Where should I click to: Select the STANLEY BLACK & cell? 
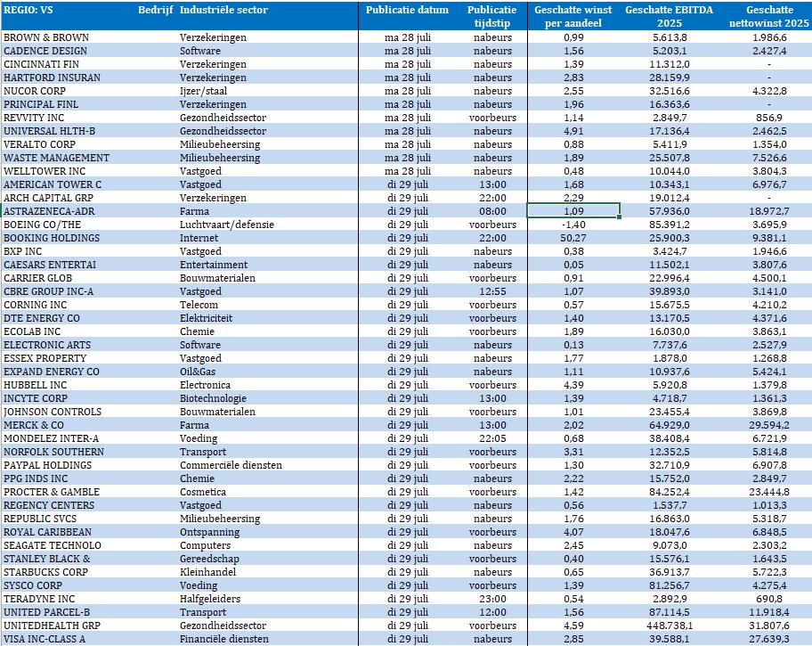point(46,559)
